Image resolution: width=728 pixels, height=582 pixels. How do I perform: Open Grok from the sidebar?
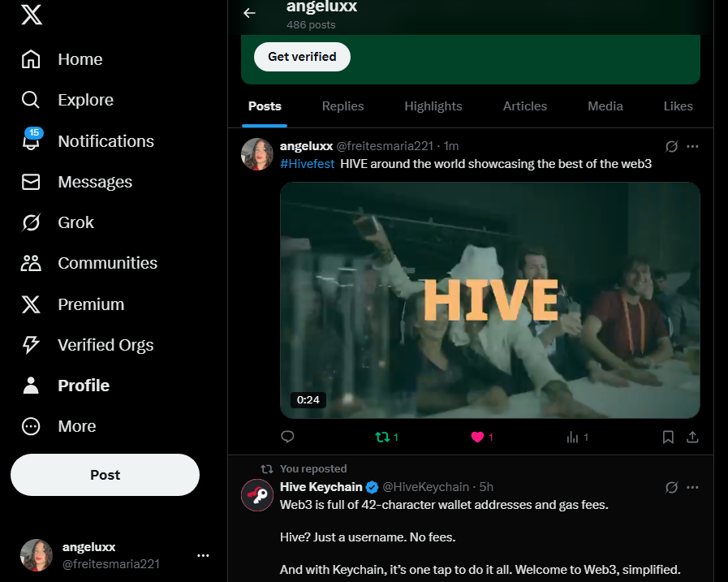click(x=58, y=222)
